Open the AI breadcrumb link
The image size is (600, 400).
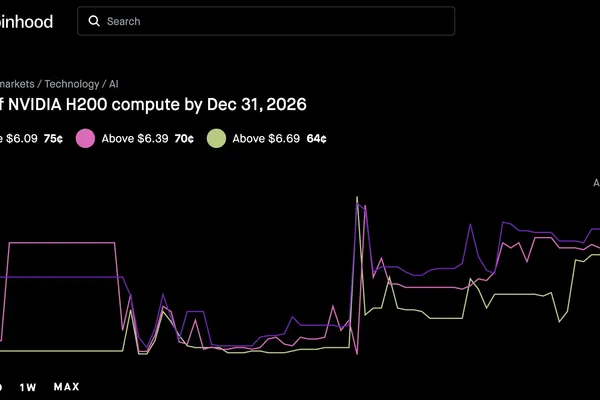click(114, 84)
